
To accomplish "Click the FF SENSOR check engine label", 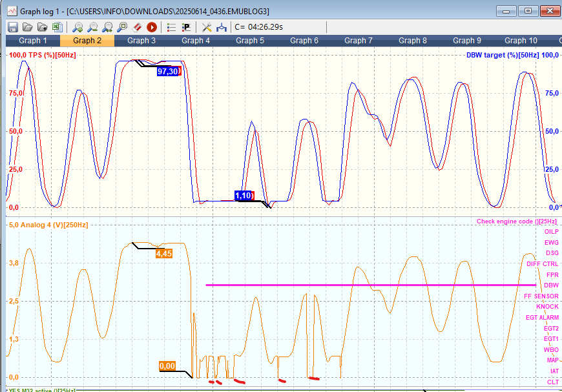I will (541, 296).
